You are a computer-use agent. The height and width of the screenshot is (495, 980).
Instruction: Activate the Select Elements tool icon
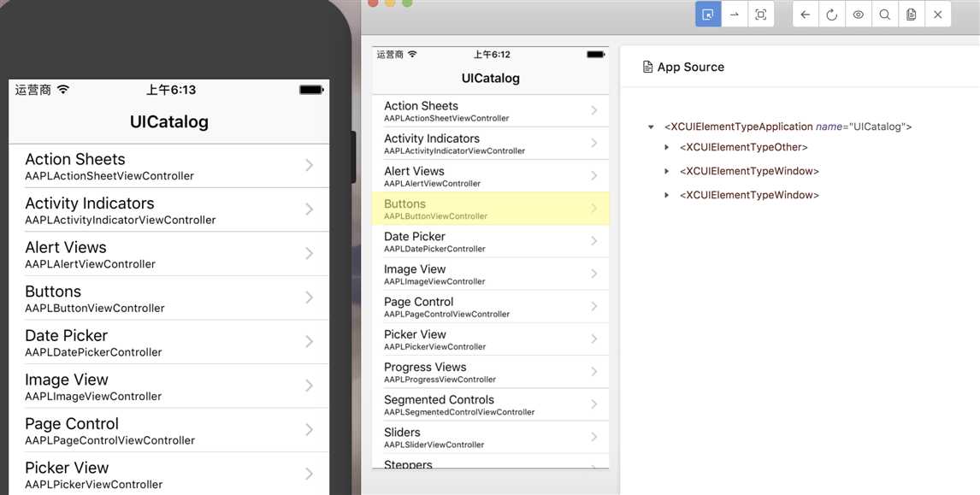[708, 15]
